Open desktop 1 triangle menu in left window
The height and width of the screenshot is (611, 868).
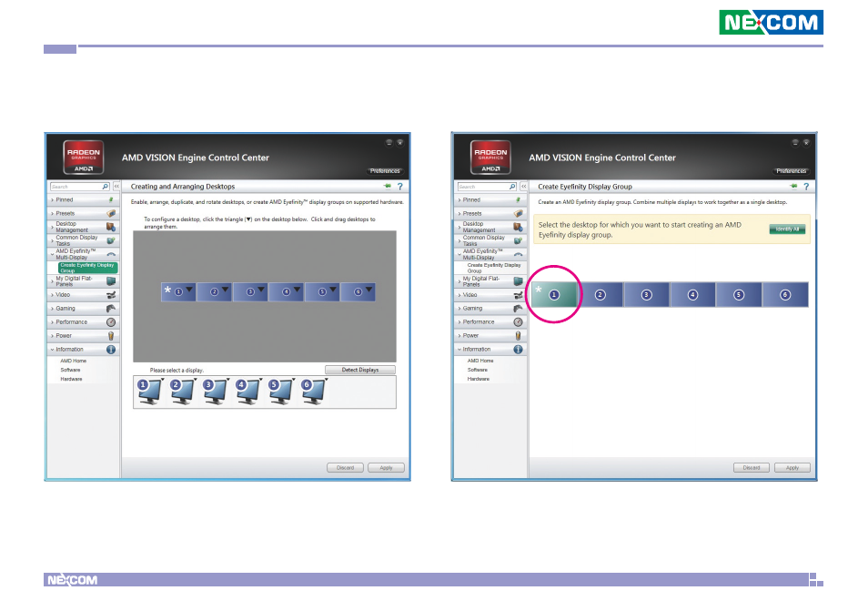click(x=189, y=290)
